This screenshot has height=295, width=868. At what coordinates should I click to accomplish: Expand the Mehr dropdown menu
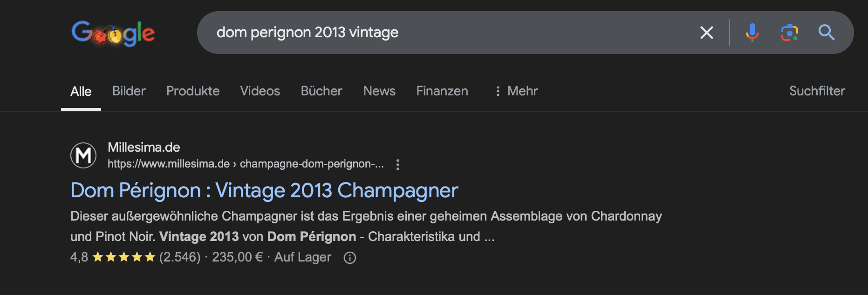click(517, 91)
